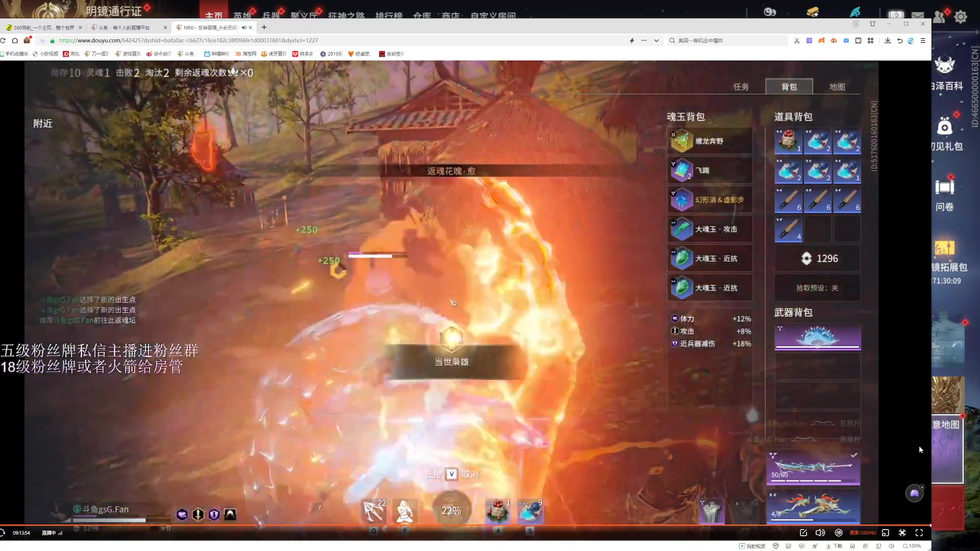Open the 商店 menu in background game
The height and width of the screenshot is (551, 980).
pyautogui.click(x=450, y=15)
